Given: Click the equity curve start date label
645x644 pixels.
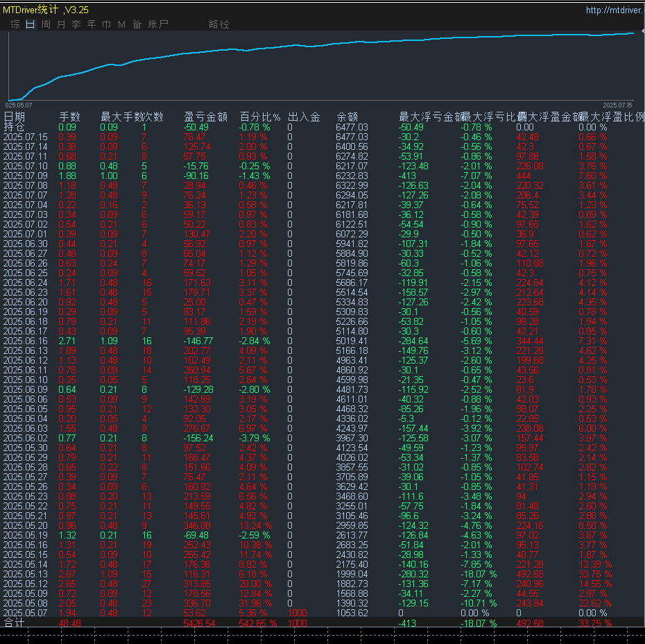Looking at the screenshot, I should click(x=19, y=105).
